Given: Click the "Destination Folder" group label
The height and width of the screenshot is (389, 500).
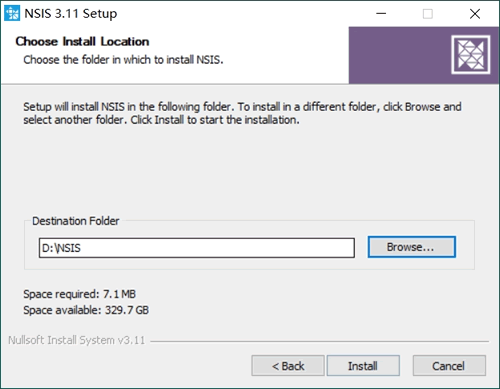Looking at the screenshot, I should pyautogui.click(x=76, y=221).
